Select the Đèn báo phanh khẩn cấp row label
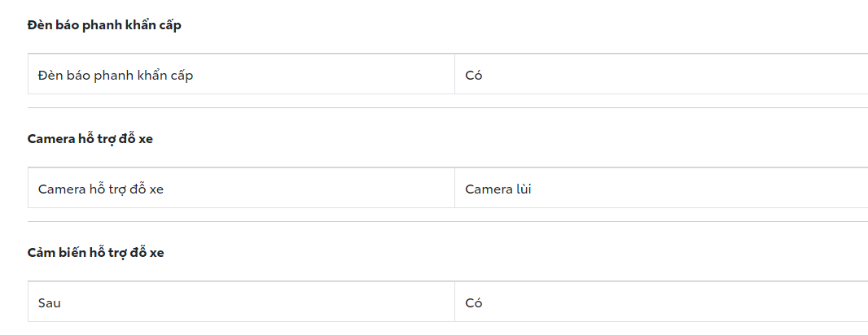This screenshot has height=335, width=868. [x=116, y=76]
